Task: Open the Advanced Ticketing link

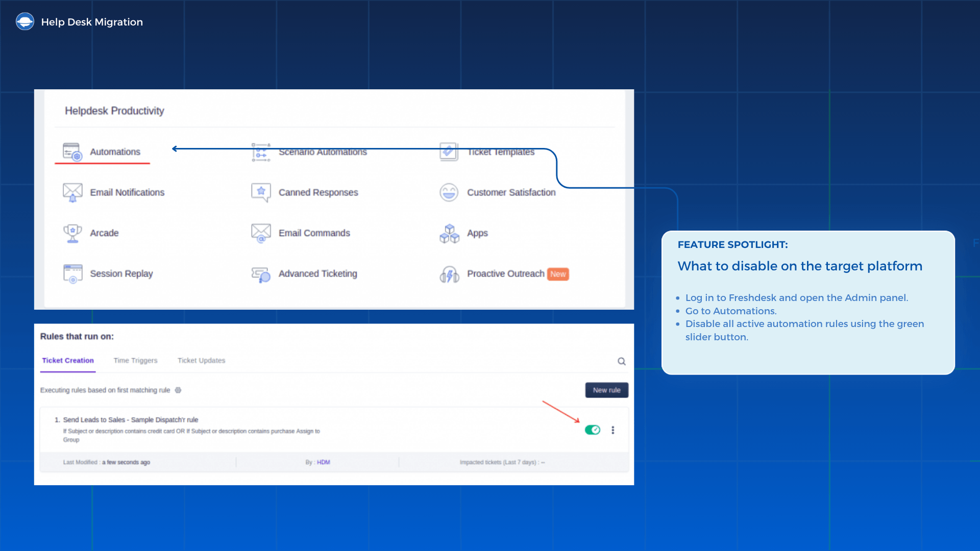Action: tap(317, 274)
